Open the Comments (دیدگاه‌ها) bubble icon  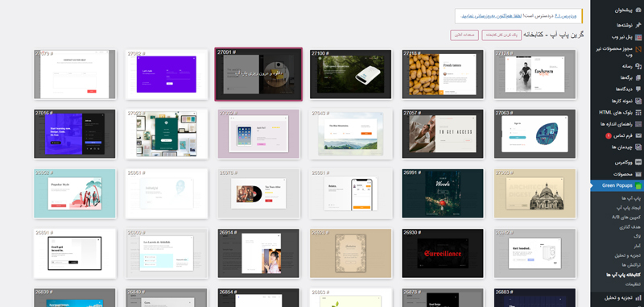[x=638, y=89]
